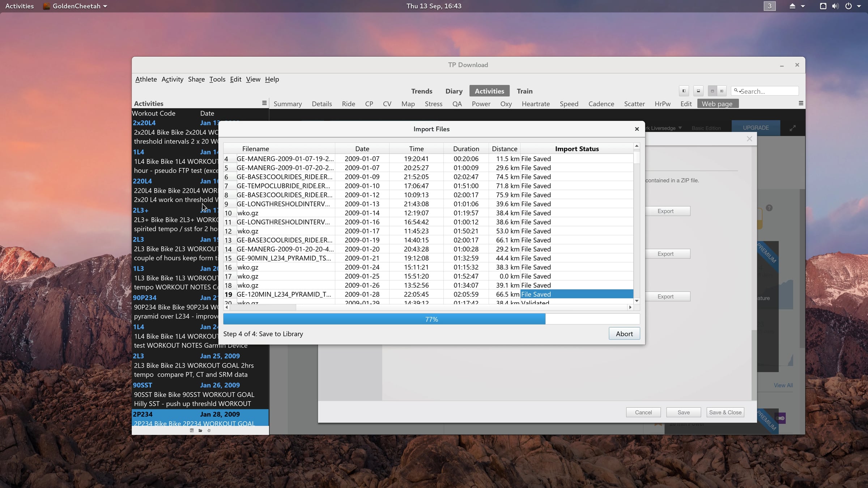This screenshot has height=488, width=868.
Task: Show the intervals stopwatch sidebar icon
Action: (209, 430)
